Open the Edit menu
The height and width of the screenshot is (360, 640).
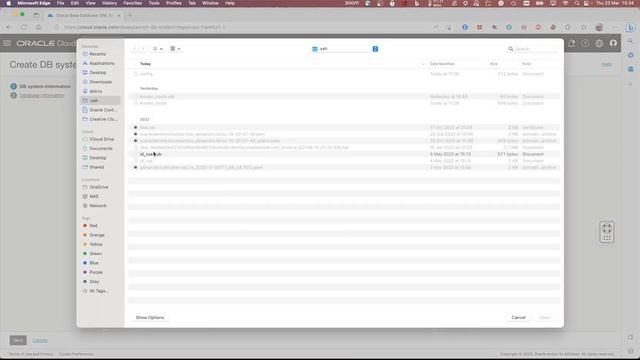(75, 3)
